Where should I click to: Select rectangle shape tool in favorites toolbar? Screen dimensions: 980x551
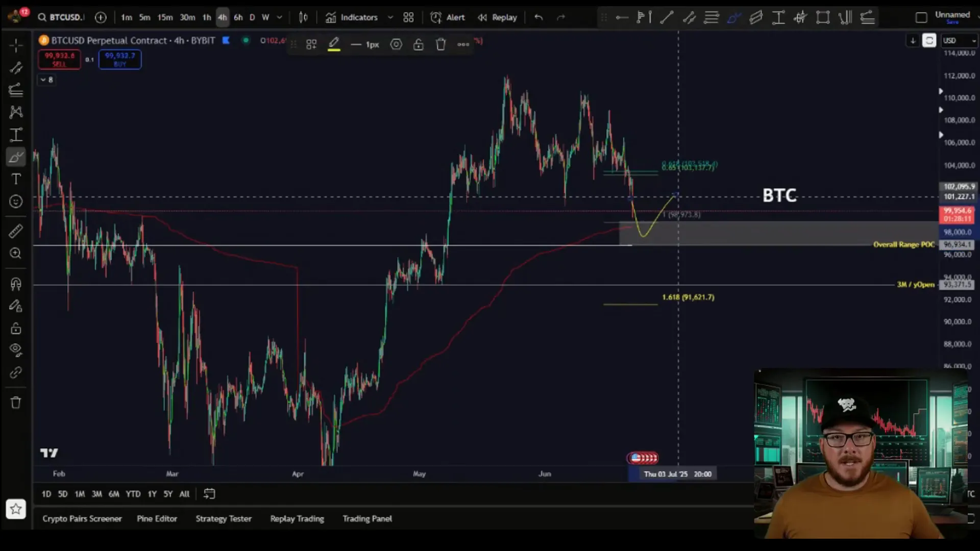823,17
